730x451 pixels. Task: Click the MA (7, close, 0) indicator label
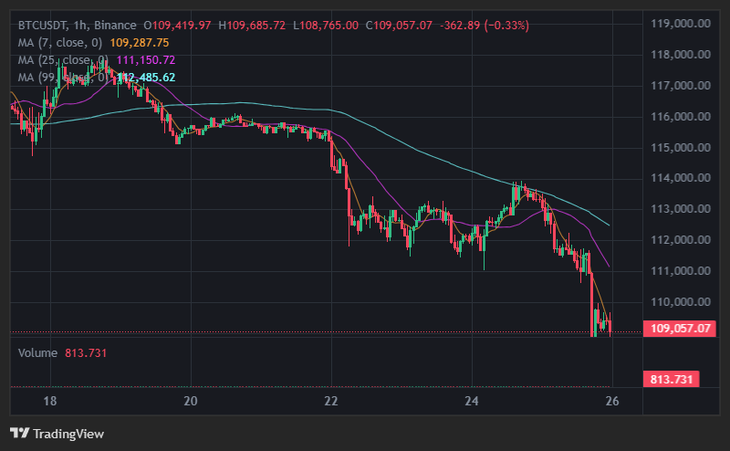[60, 43]
